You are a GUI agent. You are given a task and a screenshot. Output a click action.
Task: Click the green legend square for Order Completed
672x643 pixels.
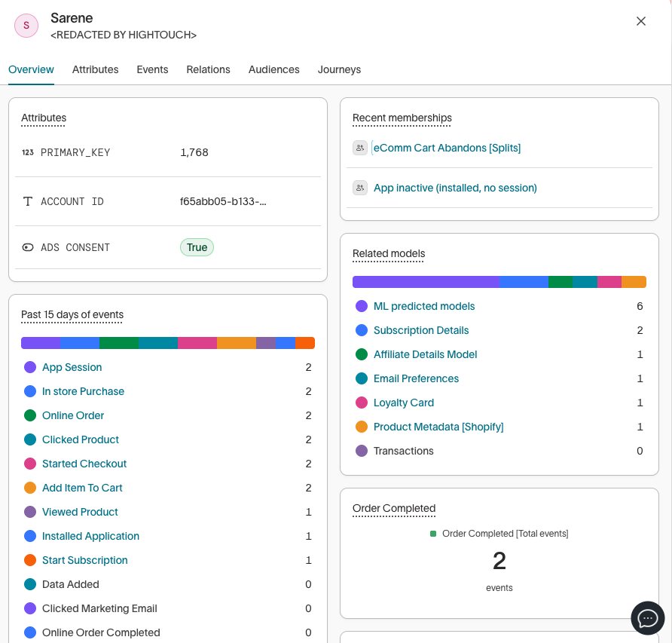click(x=432, y=533)
